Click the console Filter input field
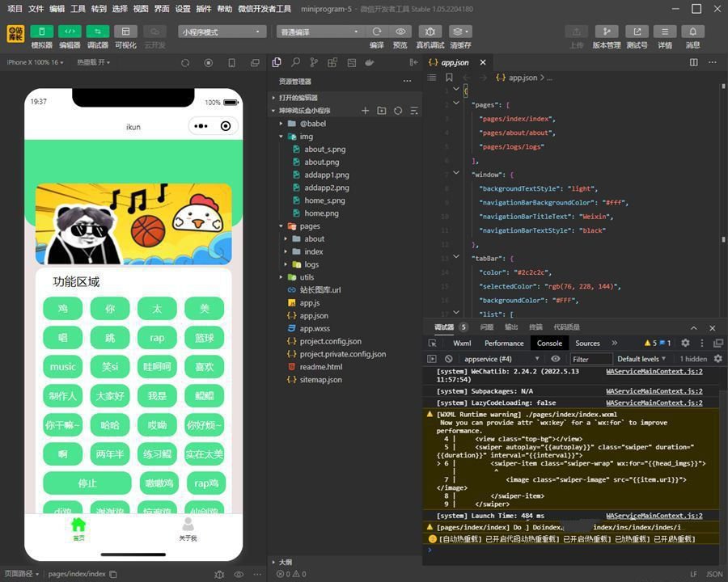Viewport: 728px width, 582px height. 590,359
